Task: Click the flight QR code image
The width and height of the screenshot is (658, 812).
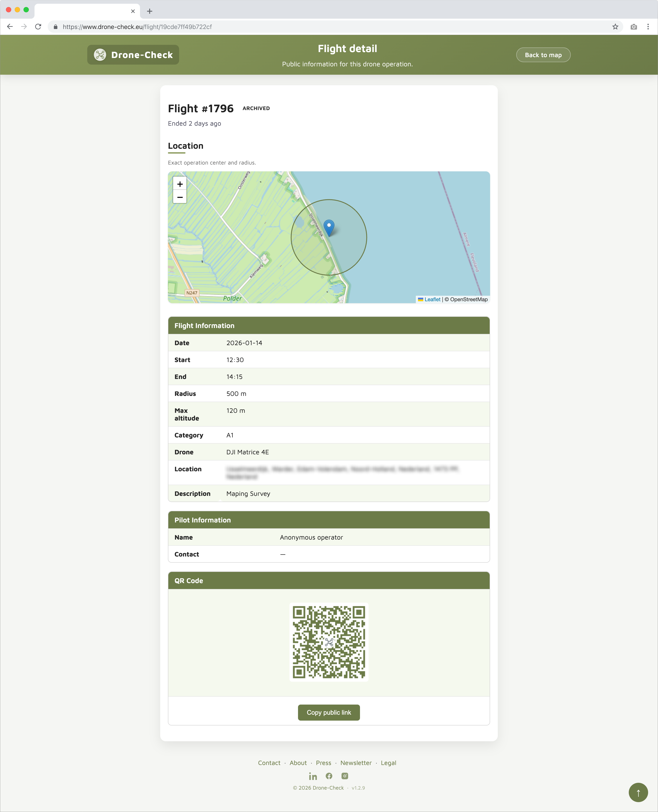Action: pyautogui.click(x=329, y=642)
